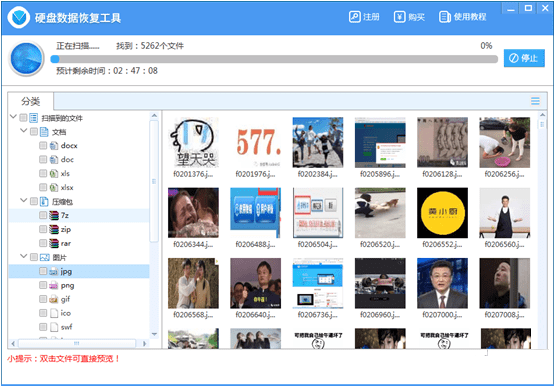Click the zip archive icon
Screen dimensions: 556x386
click(x=54, y=229)
